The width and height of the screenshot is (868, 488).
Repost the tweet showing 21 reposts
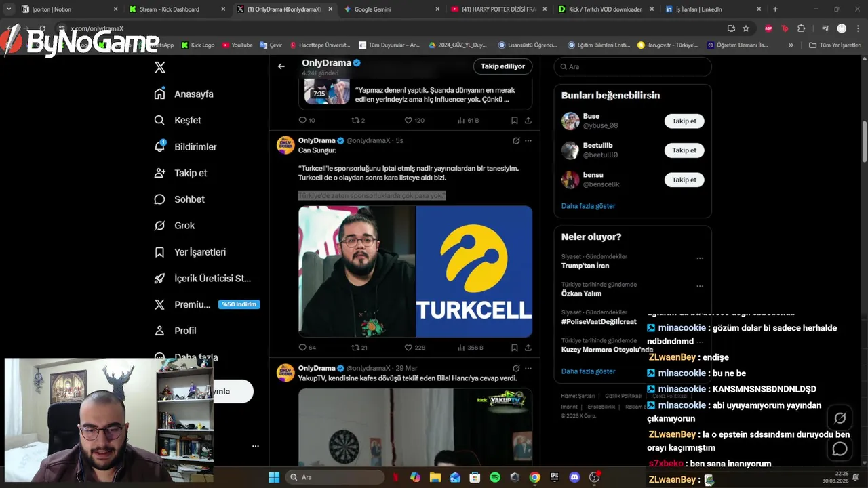[x=359, y=348]
